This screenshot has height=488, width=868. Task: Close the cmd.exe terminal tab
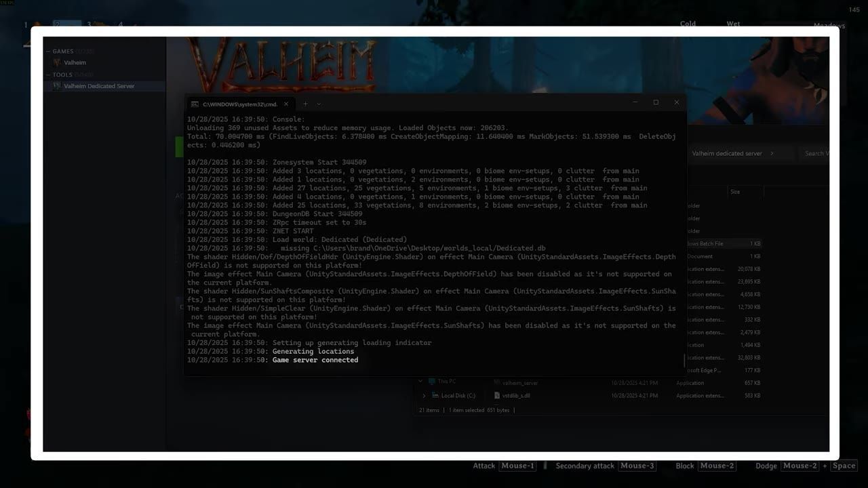[x=285, y=104]
